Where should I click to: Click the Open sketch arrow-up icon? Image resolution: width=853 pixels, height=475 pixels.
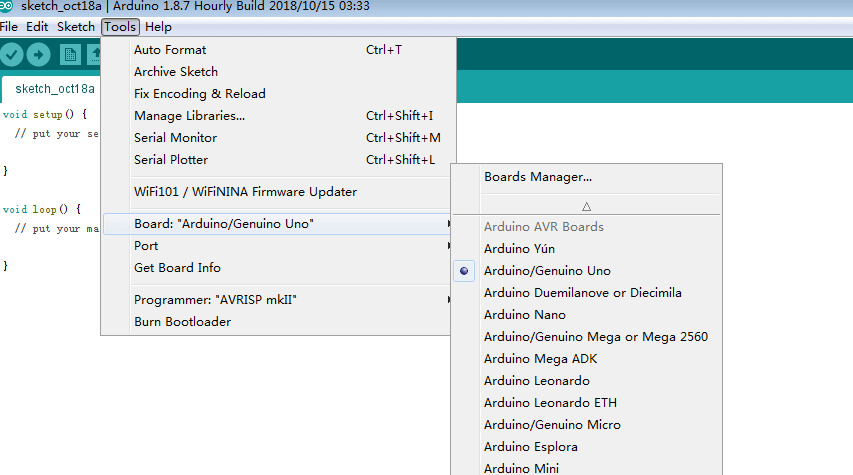pyautogui.click(x=95, y=54)
